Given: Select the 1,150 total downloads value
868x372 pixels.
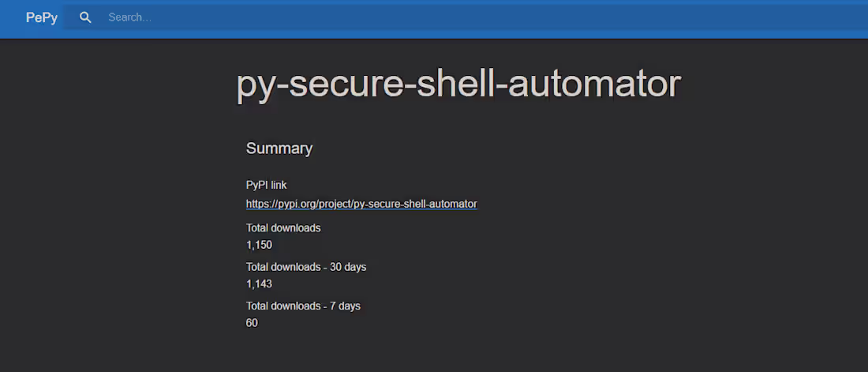Looking at the screenshot, I should pos(259,245).
